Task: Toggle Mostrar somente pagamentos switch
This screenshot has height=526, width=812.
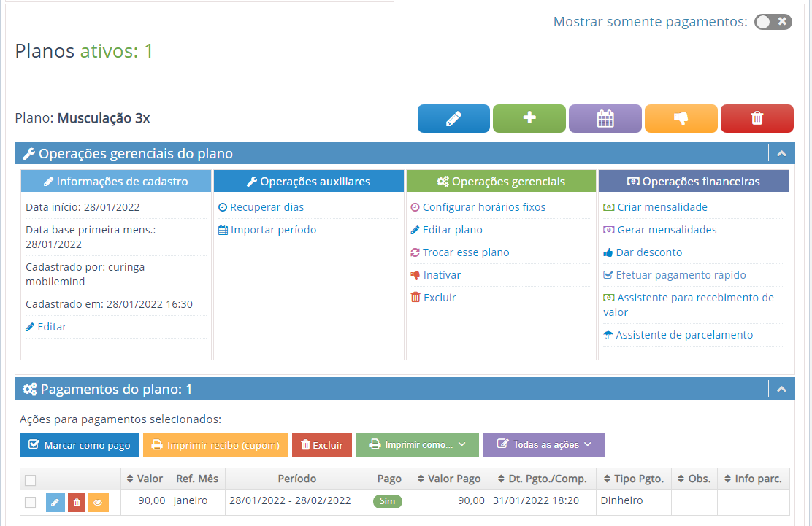Action: 773,22
